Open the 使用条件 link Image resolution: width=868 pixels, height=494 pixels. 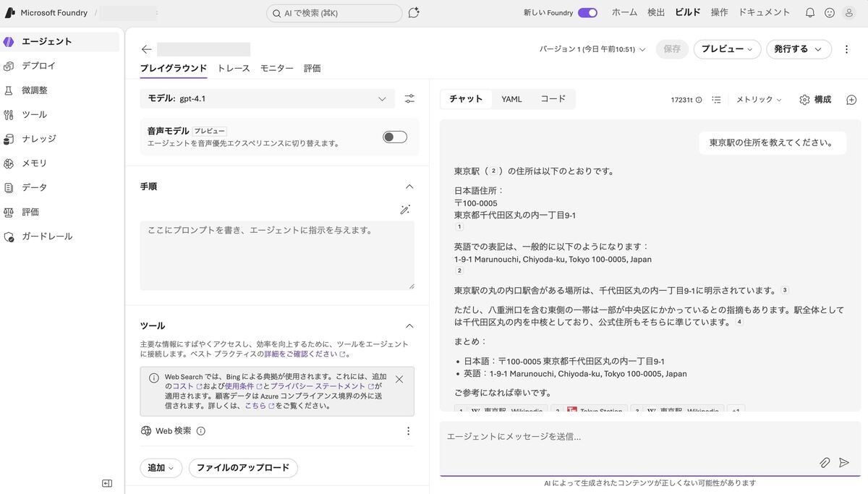point(243,387)
